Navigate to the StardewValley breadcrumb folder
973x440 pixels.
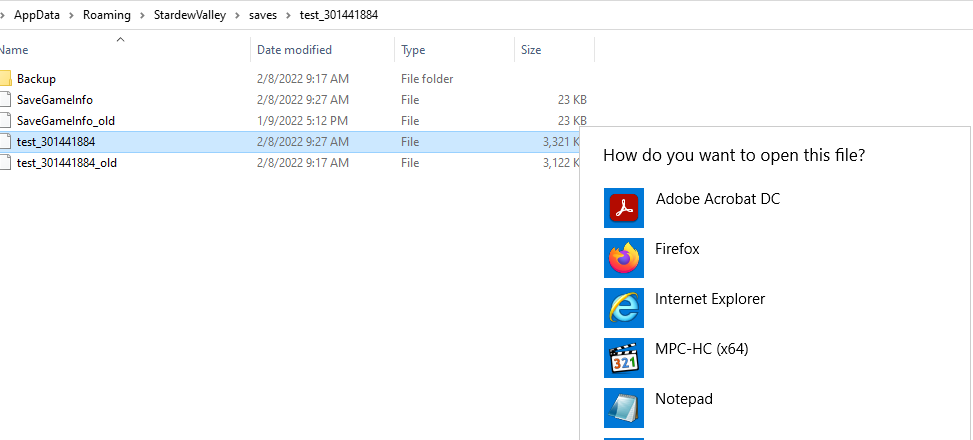[188, 16]
